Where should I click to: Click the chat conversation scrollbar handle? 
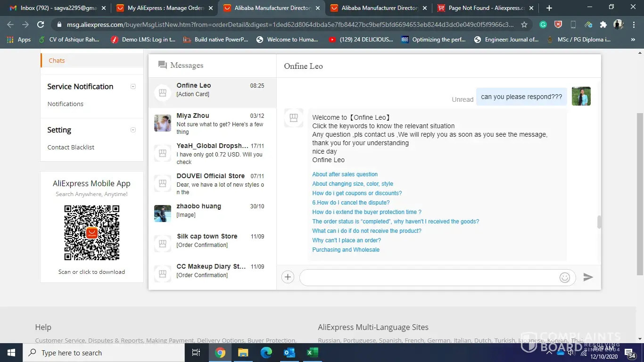pyautogui.click(x=599, y=222)
